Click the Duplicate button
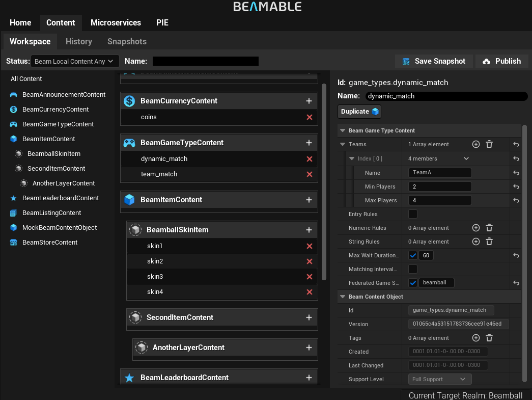This screenshot has height=400, width=532. (x=359, y=112)
